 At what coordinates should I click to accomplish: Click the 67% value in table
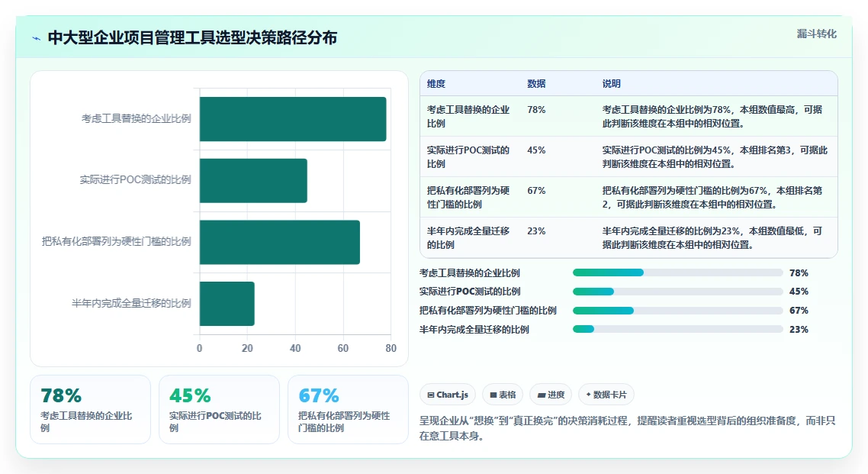point(536,191)
